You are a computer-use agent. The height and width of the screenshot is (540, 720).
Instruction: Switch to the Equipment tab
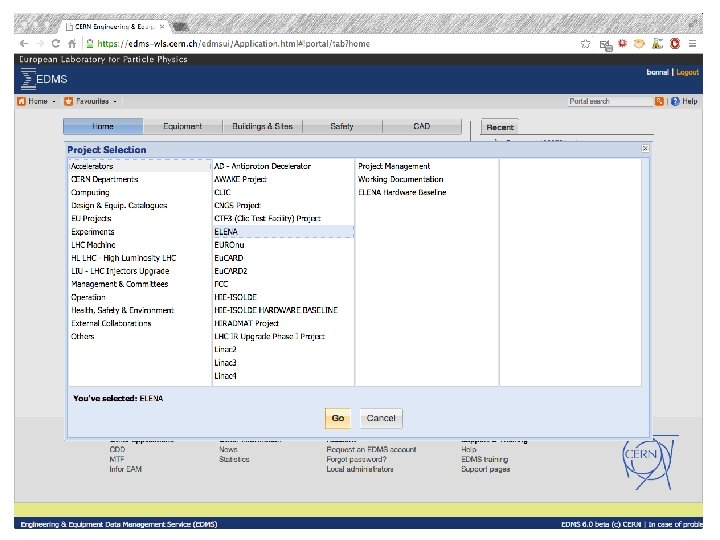[x=182, y=126]
